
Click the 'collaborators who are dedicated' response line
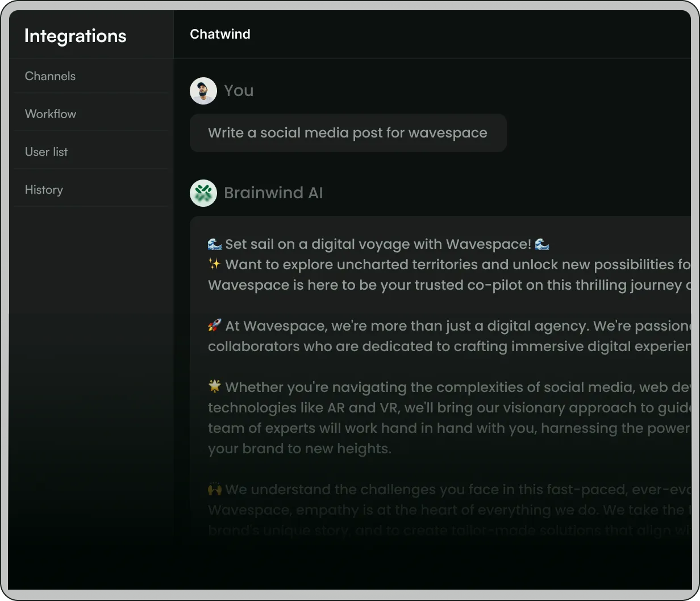pyautogui.click(x=449, y=347)
